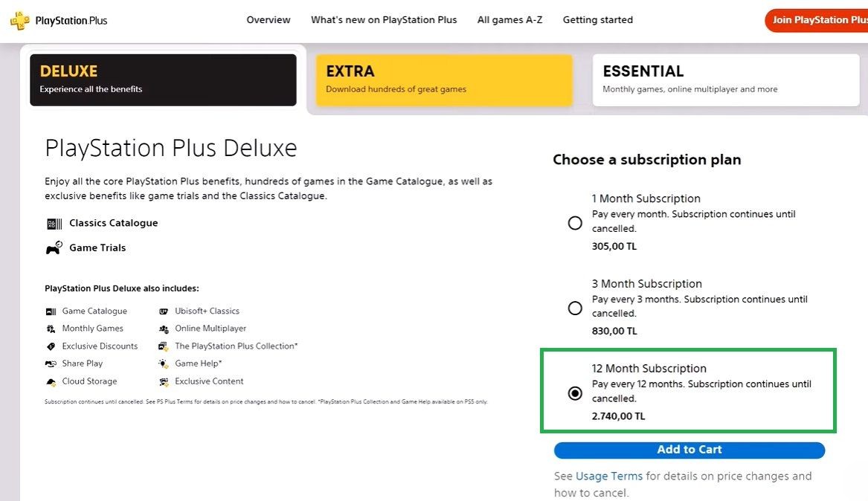Click the Ubisoft+ Classics icon
This screenshot has width=868, height=501.
pyautogui.click(x=164, y=311)
